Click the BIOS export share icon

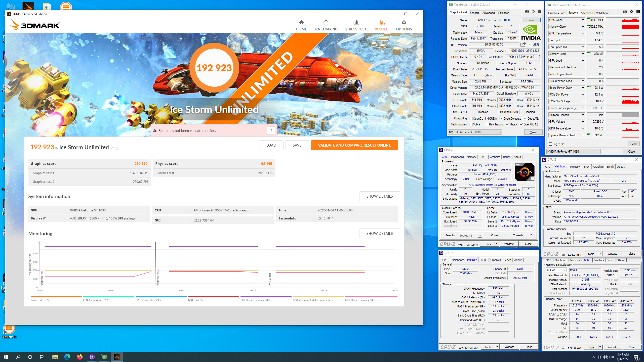[x=523, y=44]
